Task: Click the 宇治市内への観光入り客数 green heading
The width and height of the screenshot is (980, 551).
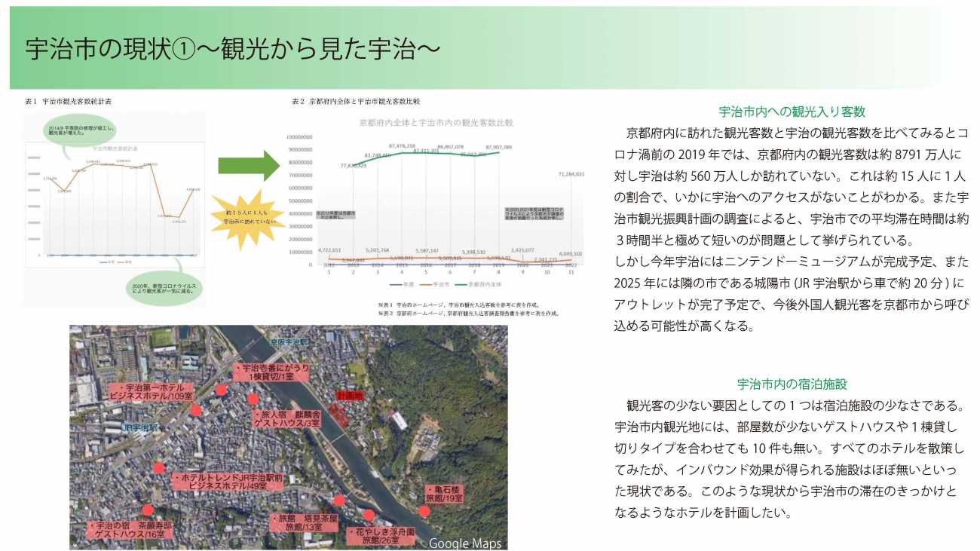Action: pyautogui.click(x=791, y=112)
